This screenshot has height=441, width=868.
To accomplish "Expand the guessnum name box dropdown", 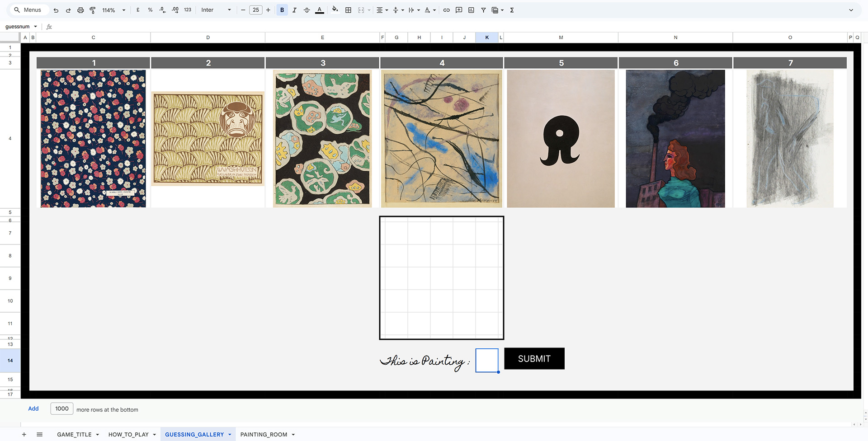I will 35,27.
